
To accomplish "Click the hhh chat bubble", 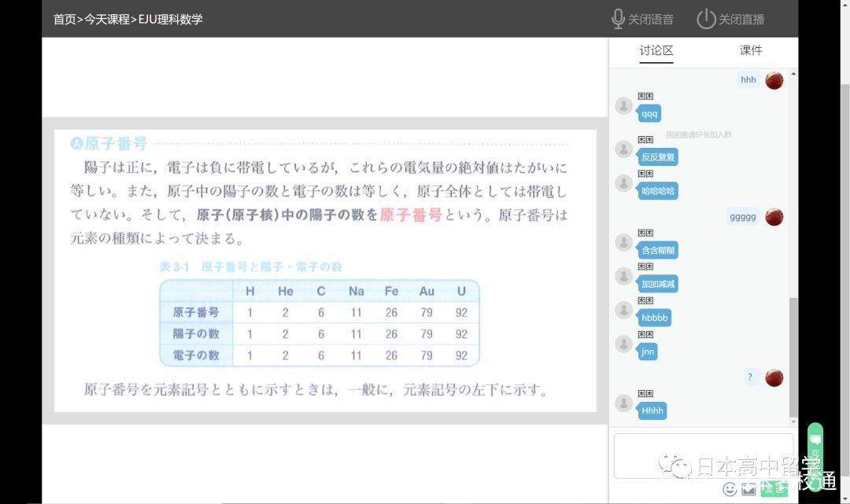I will coord(748,80).
